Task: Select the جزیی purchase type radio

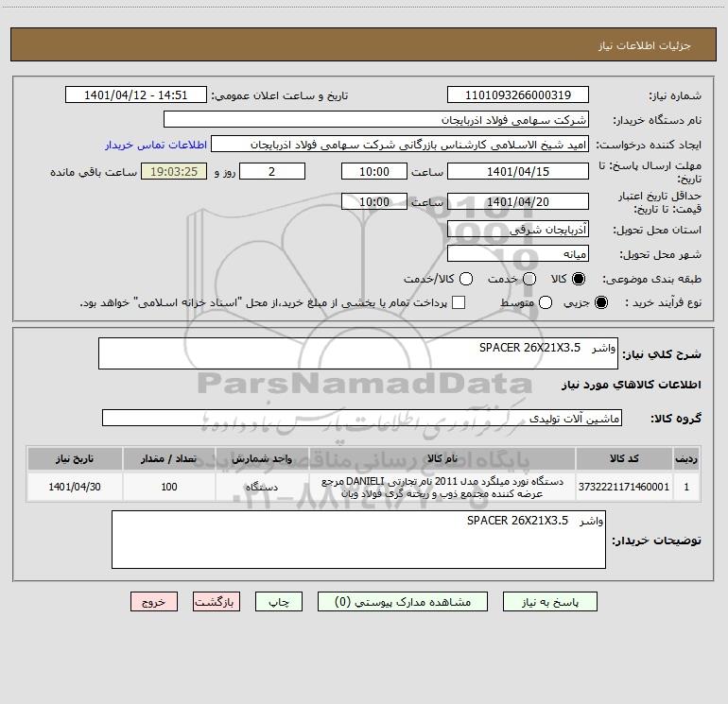Action: 600,302
